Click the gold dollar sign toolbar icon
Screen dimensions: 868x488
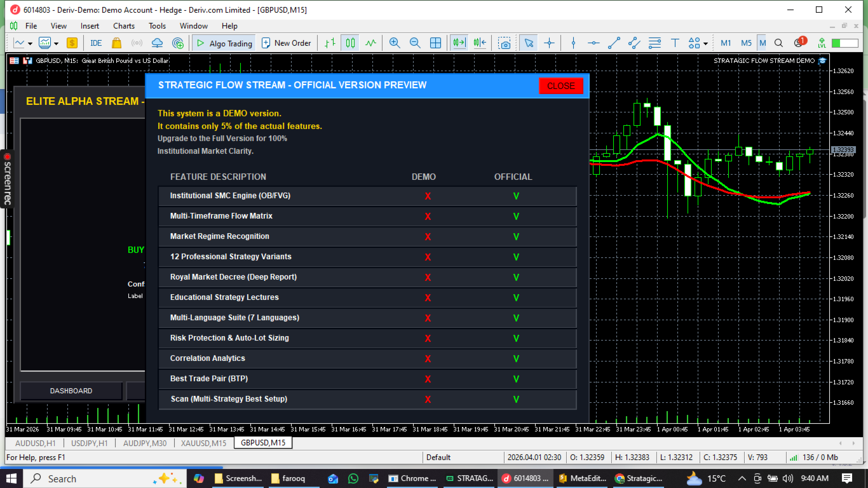point(72,43)
